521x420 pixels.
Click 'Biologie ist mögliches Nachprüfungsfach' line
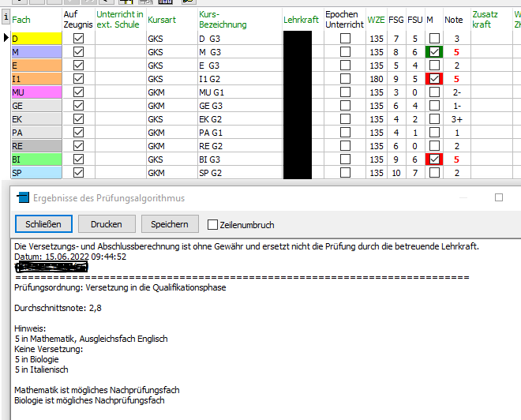(x=89, y=400)
